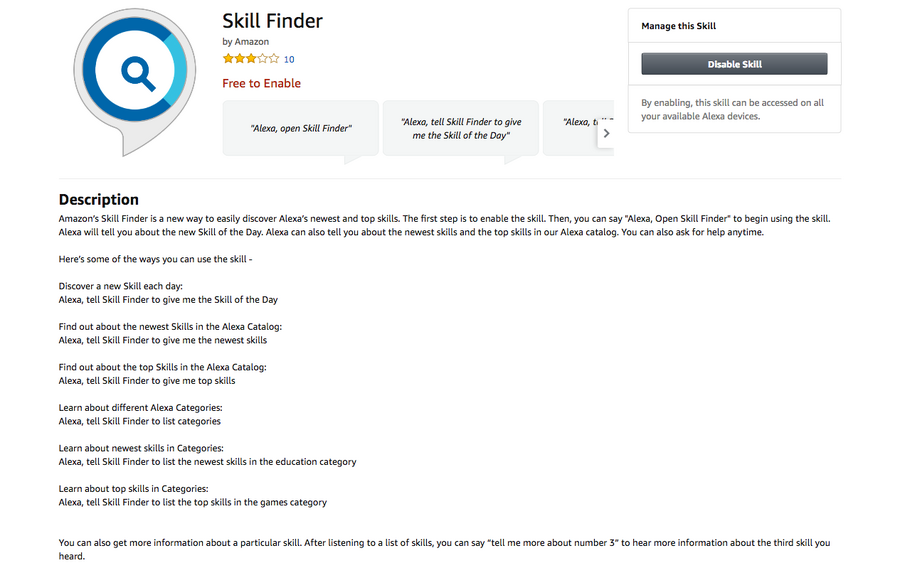Click the "give me top skills" command line
900x563 pixels.
pyautogui.click(x=147, y=380)
